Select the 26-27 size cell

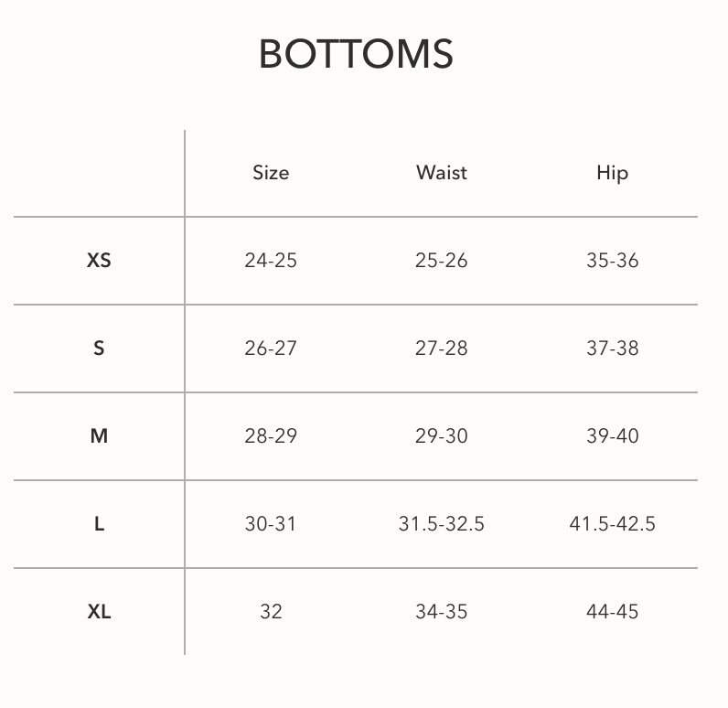(x=271, y=349)
